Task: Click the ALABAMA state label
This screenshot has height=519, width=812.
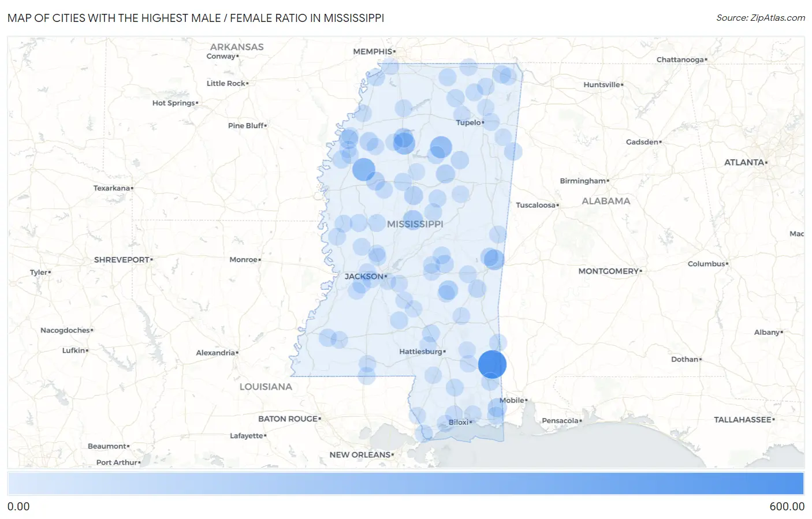Action: click(x=606, y=201)
